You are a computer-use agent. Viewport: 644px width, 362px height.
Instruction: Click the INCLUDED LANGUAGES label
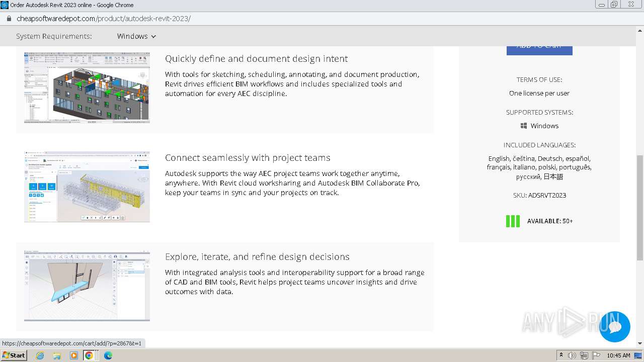pos(539,145)
